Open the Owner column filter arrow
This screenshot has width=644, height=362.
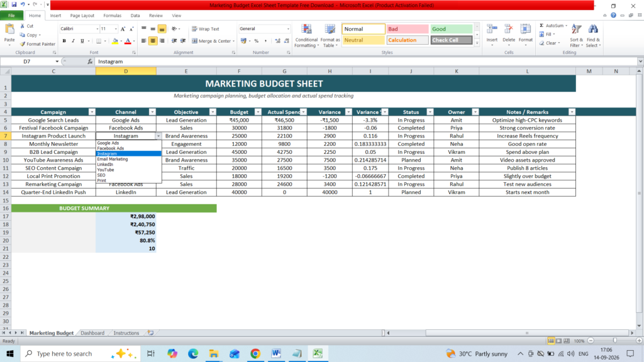(x=475, y=112)
